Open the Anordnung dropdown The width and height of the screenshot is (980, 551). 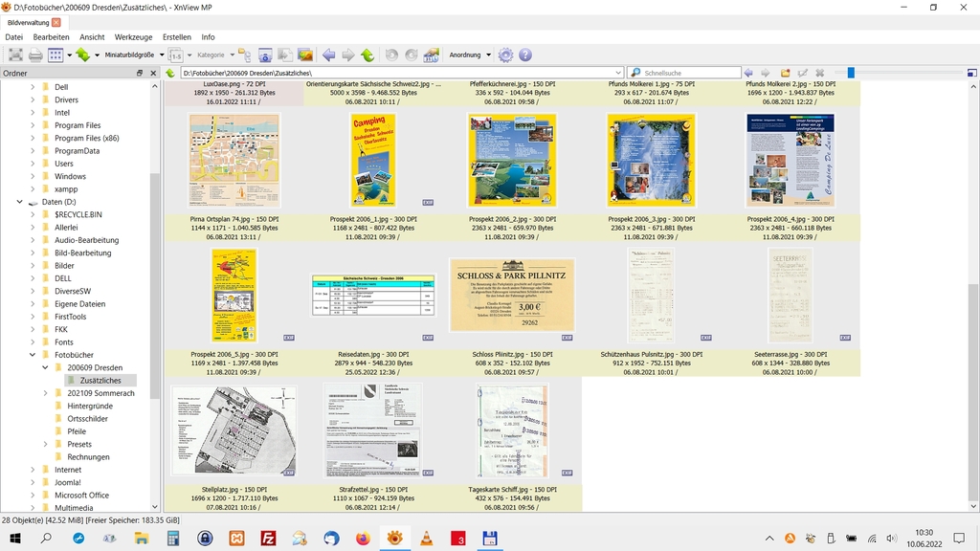click(x=470, y=55)
